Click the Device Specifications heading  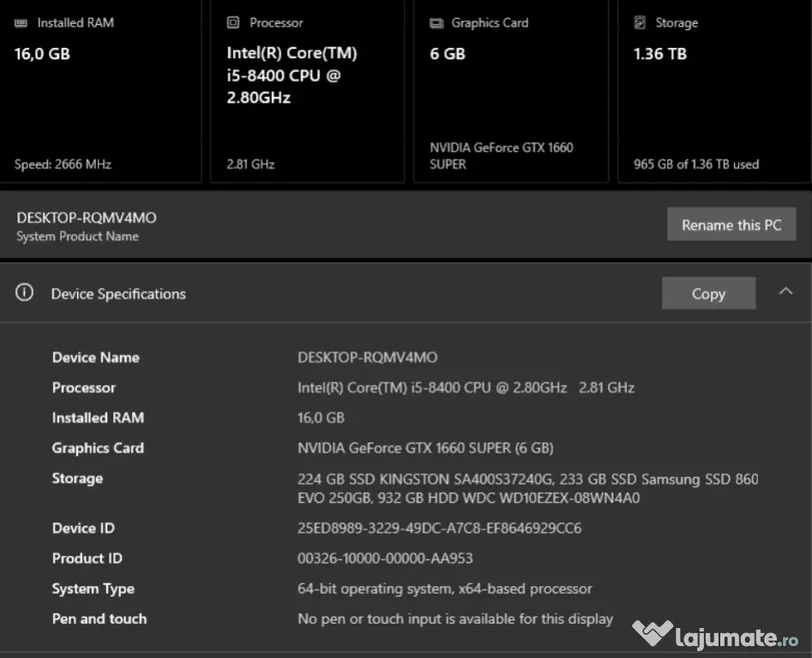(118, 294)
